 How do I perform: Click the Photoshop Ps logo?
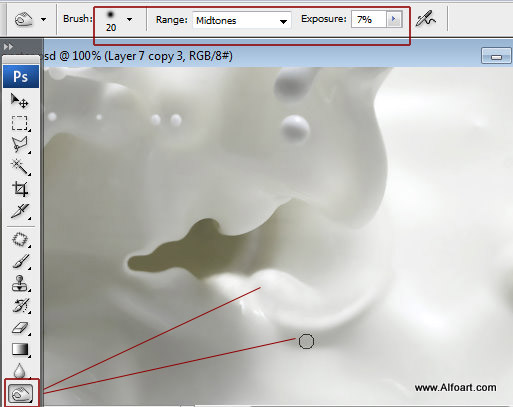click(x=21, y=77)
